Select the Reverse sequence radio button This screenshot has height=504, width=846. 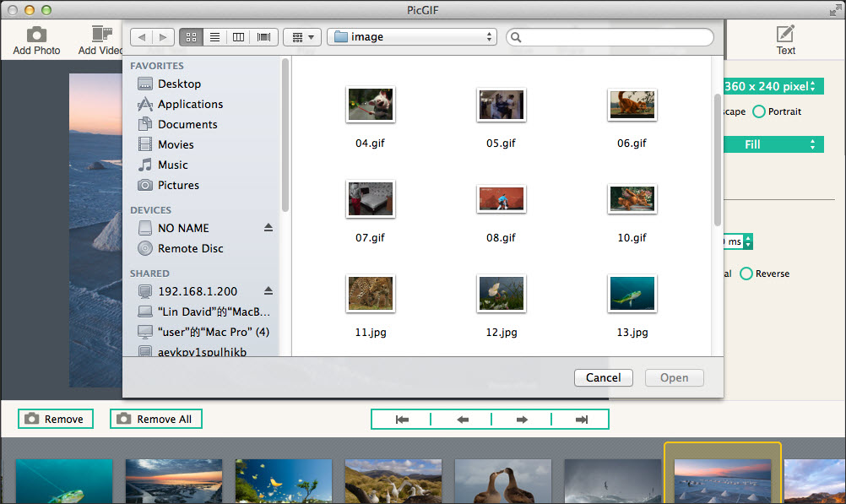(x=746, y=274)
